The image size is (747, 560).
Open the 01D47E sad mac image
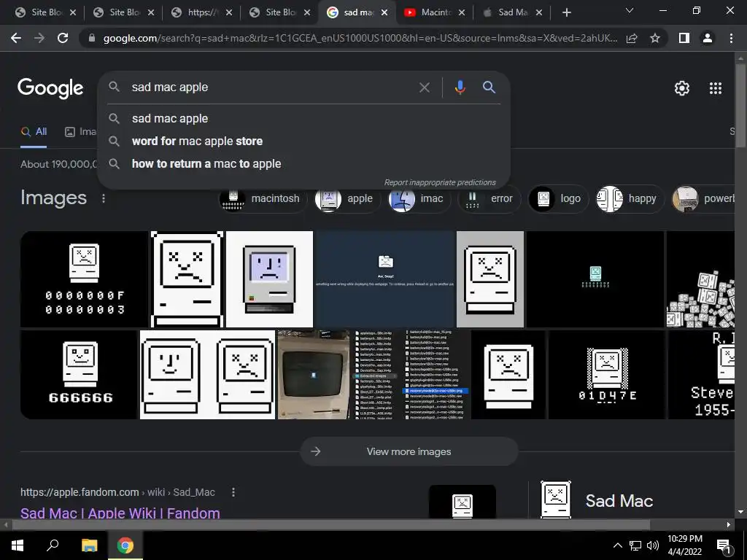[x=607, y=375]
